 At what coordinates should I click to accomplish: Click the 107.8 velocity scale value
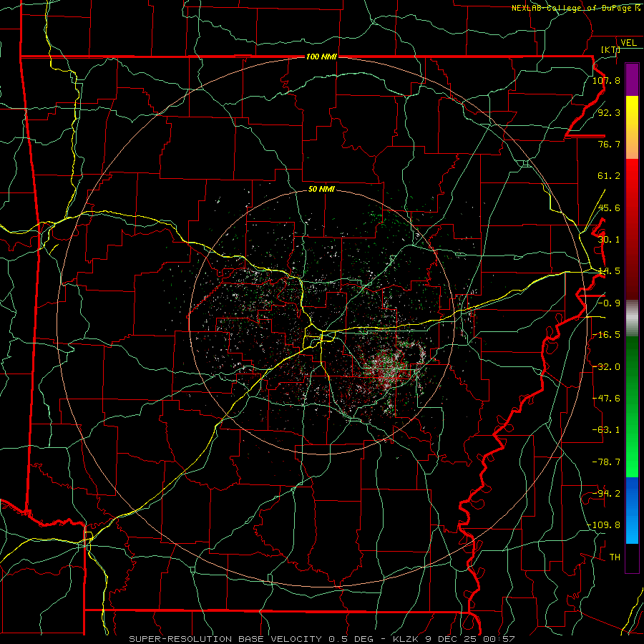(606, 80)
